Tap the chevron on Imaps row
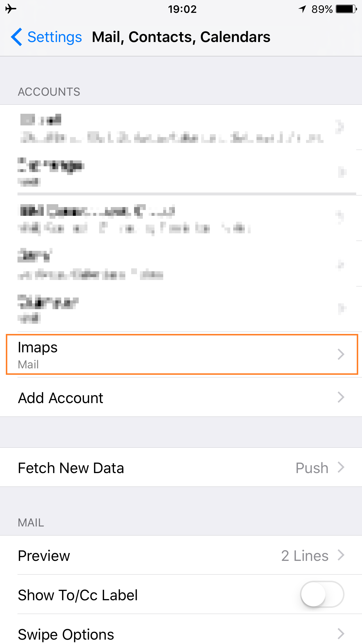This screenshot has height=644, width=362. 341,354
